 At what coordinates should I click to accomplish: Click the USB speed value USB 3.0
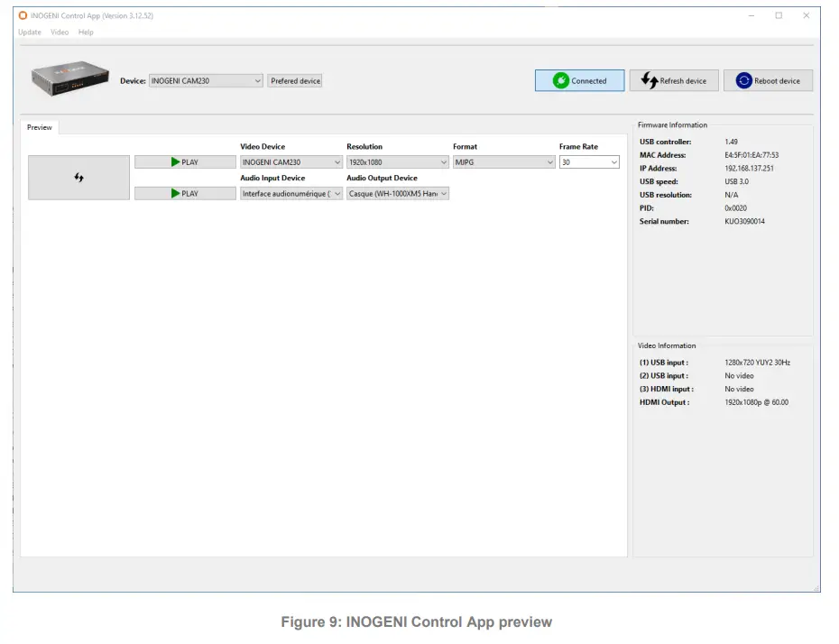[736, 182]
